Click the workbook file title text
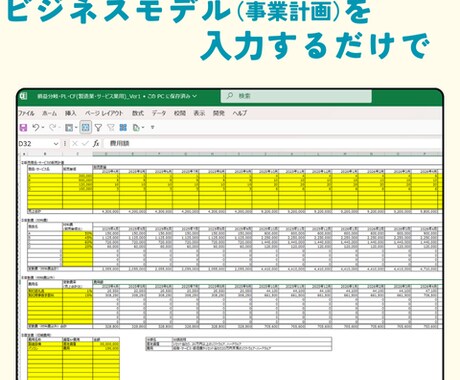The height and width of the screenshot is (380, 460). click(113, 96)
